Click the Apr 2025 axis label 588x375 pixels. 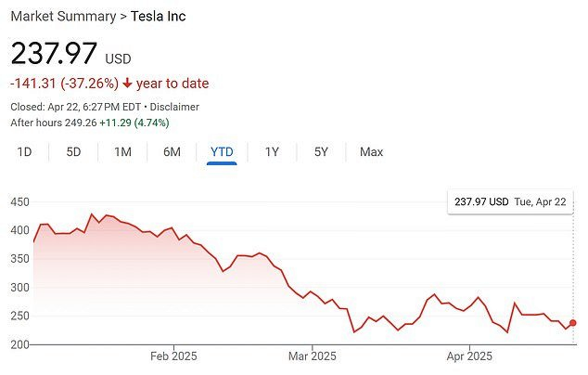[x=469, y=356]
